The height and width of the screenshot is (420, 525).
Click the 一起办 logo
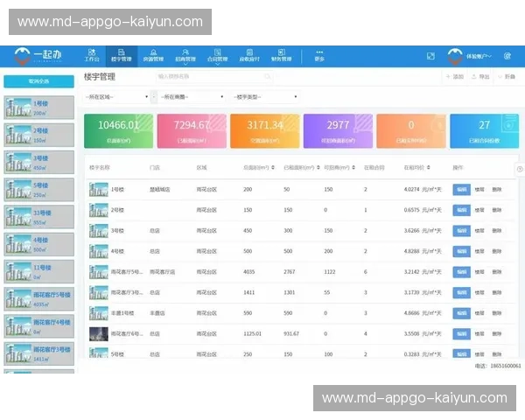tap(38, 56)
